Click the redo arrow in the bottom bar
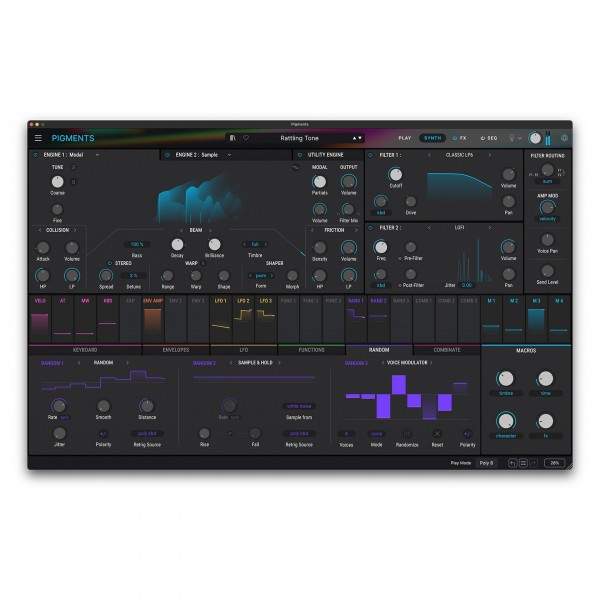Screen dimensions: 600x600 pyautogui.click(x=533, y=463)
